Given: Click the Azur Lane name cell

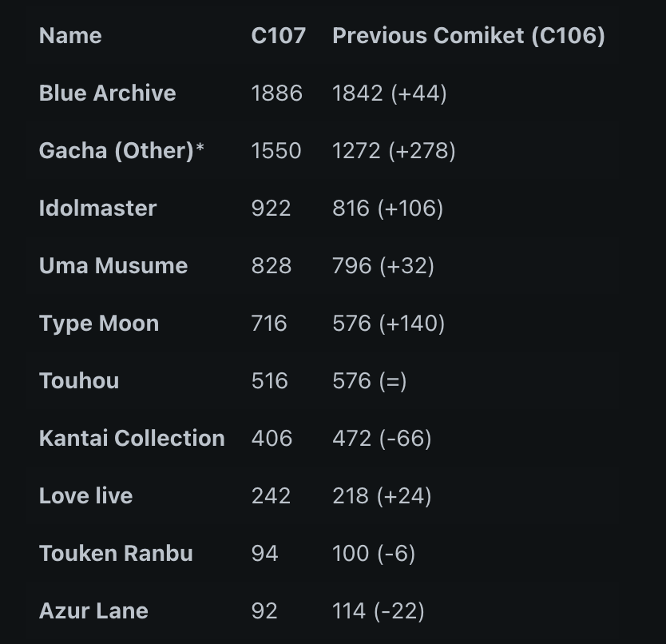Looking at the screenshot, I should point(93,611).
